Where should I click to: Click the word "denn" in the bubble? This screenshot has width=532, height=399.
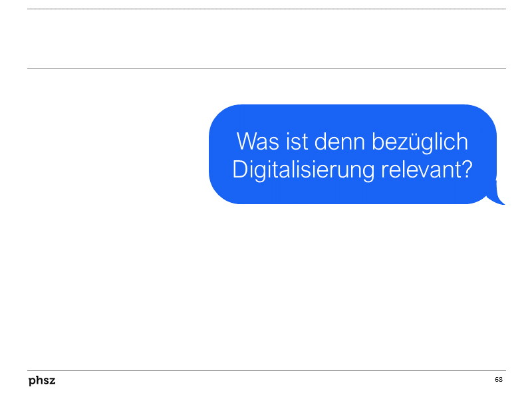tap(340, 141)
